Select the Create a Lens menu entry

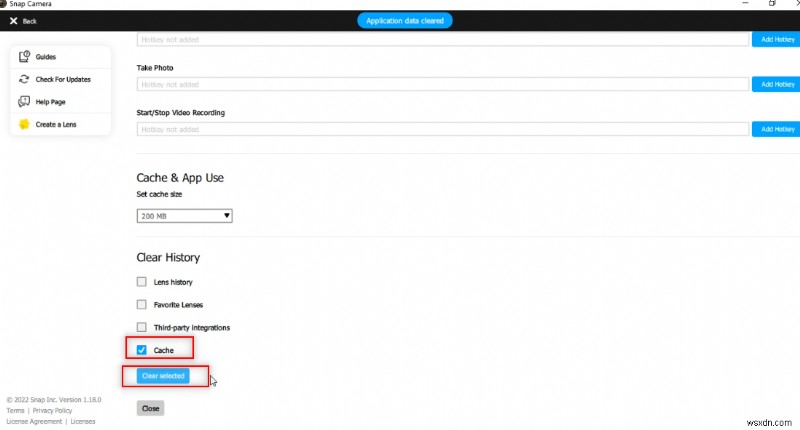point(61,124)
